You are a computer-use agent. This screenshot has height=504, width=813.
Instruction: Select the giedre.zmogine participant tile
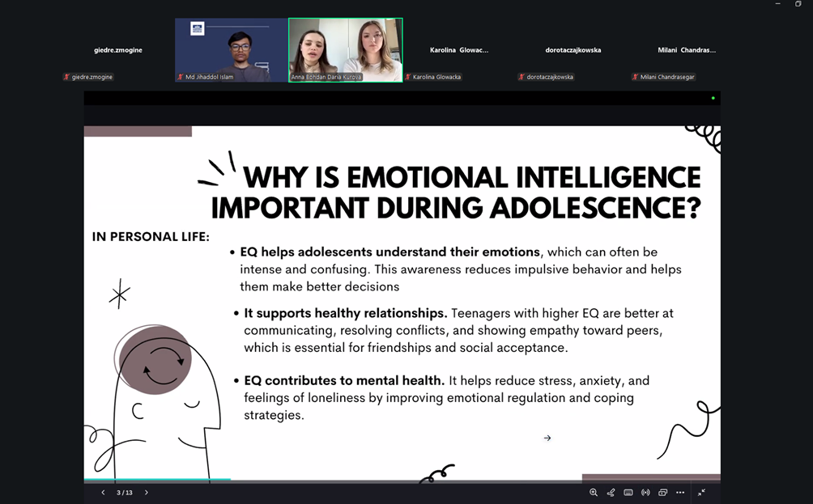point(117,50)
